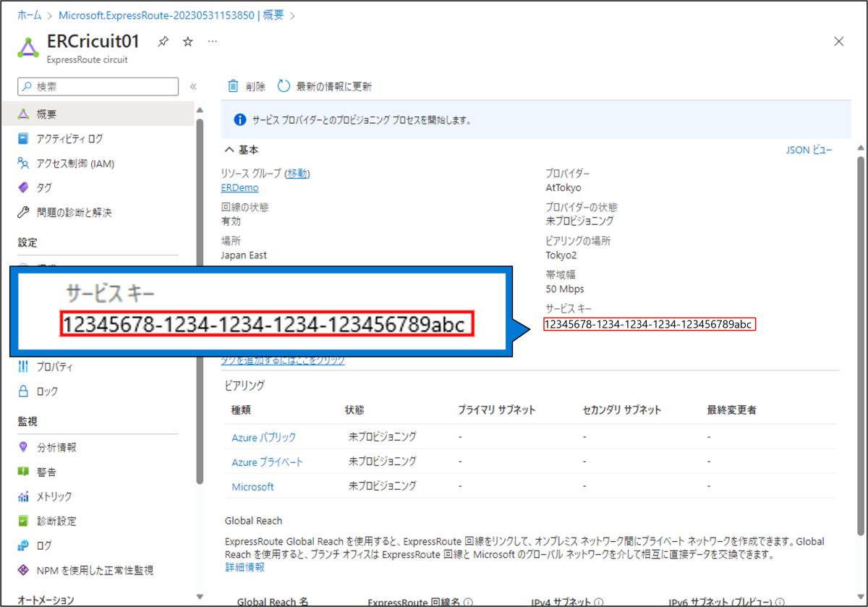Open the JSON ビュー link
868x607 pixels.
pos(809,150)
